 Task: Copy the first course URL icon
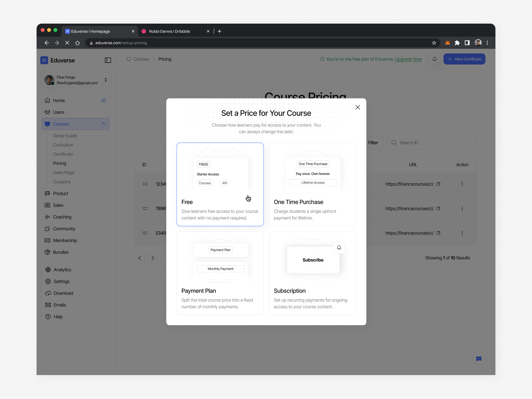[438, 184]
